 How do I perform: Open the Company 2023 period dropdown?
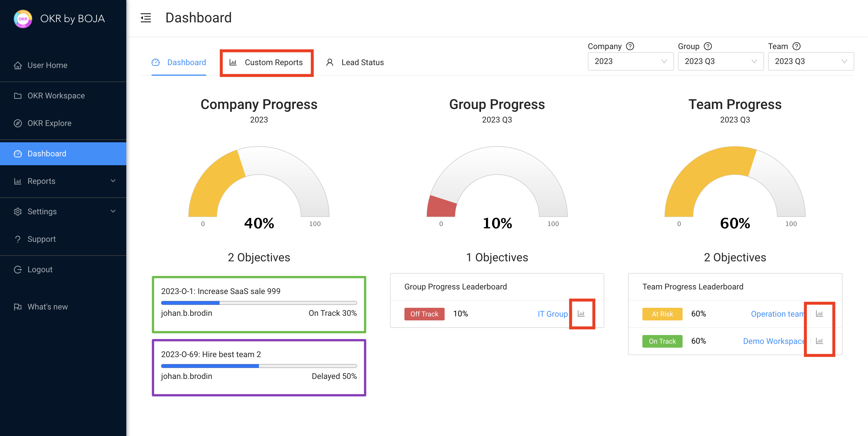(630, 61)
